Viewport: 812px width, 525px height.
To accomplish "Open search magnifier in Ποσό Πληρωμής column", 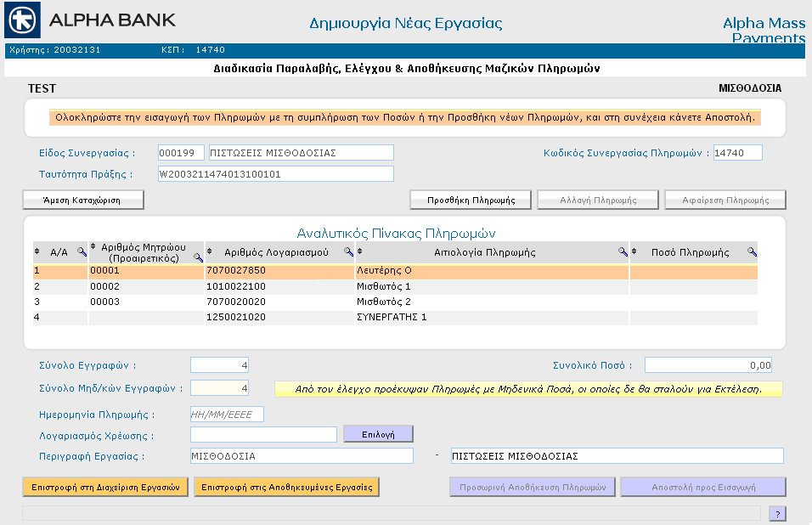I will point(752,251).
